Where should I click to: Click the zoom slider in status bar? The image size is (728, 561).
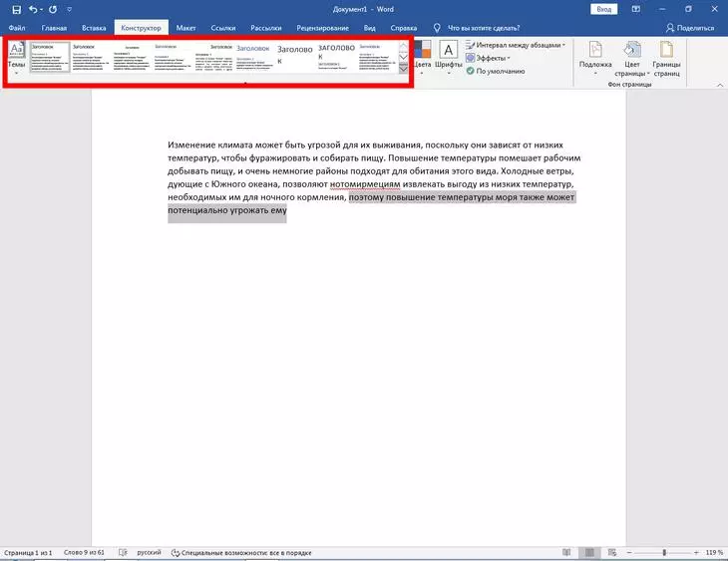[x=664, y=551]
